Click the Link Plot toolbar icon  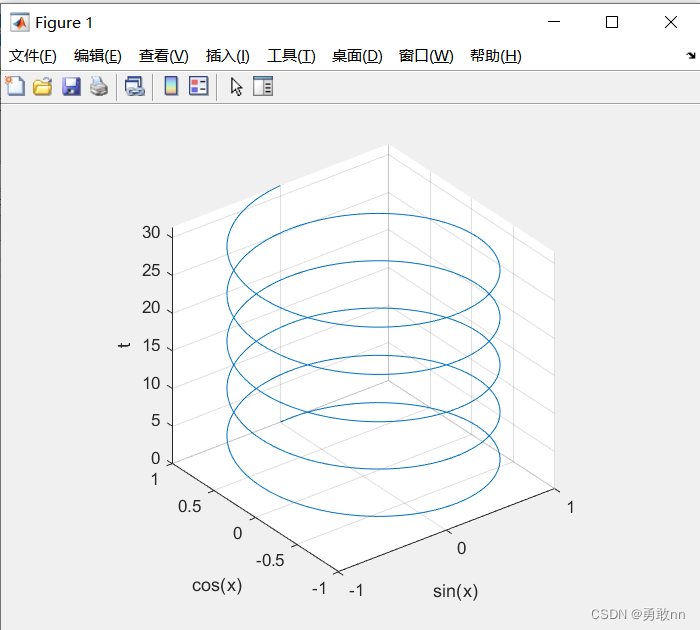pyautogui.click(x=134, y=86)
